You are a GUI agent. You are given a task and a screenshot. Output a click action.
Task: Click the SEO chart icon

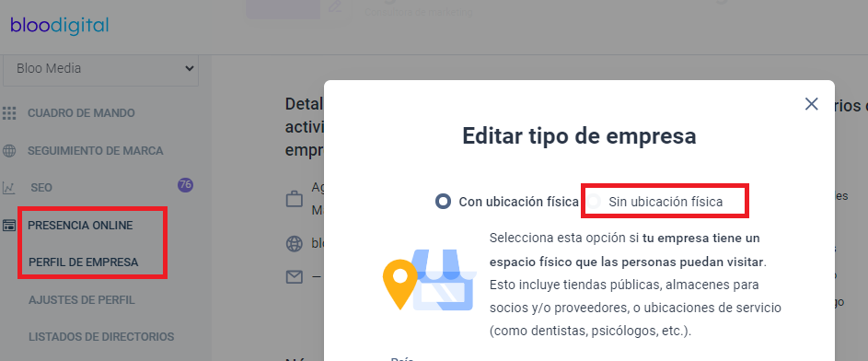click(x=9, y=188)
